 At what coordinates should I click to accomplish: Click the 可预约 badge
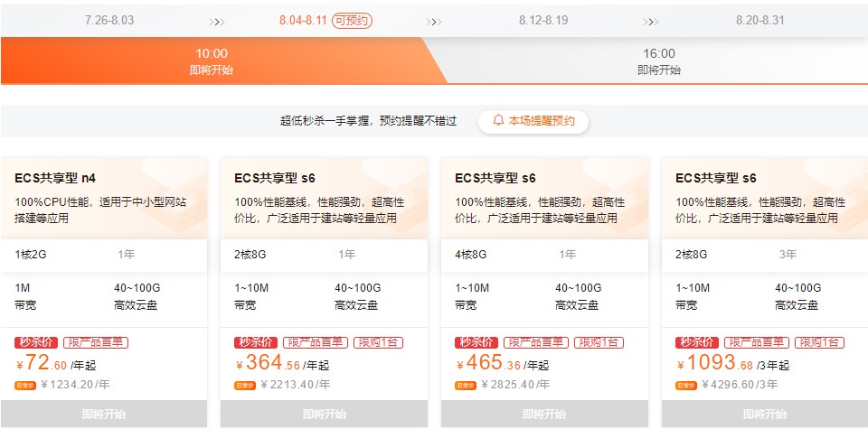click(352, 21)
